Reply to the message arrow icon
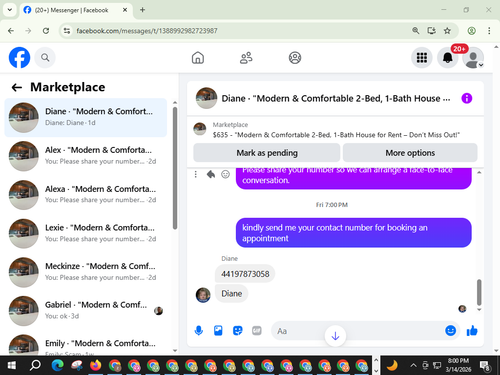 [x=211, y=174]
